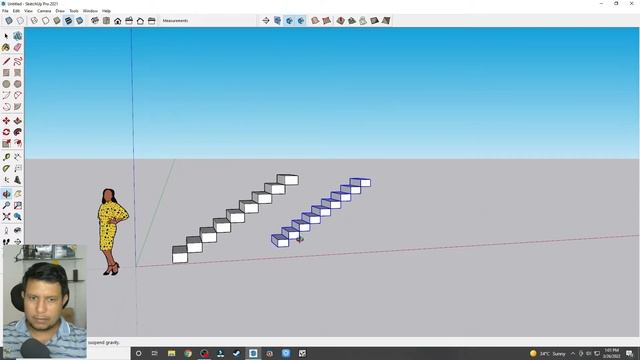The image size is (640, 360).
Task: Select the Protractor tool
Action: [6, 169]
